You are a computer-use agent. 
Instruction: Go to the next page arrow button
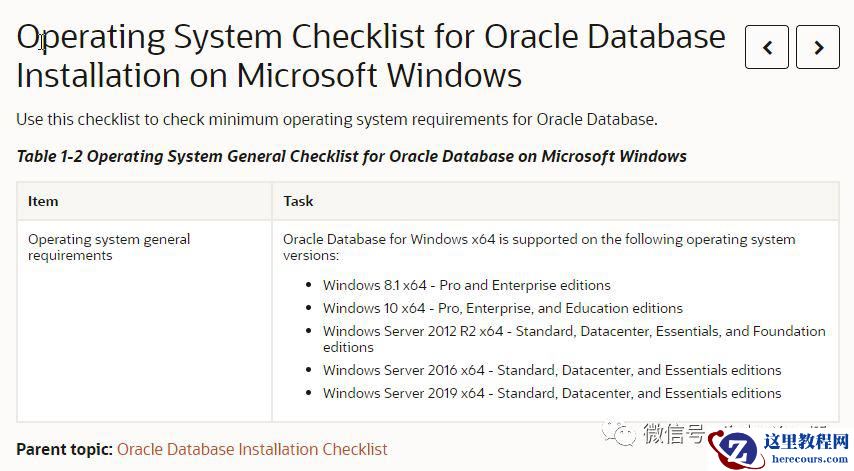point(818,47)
